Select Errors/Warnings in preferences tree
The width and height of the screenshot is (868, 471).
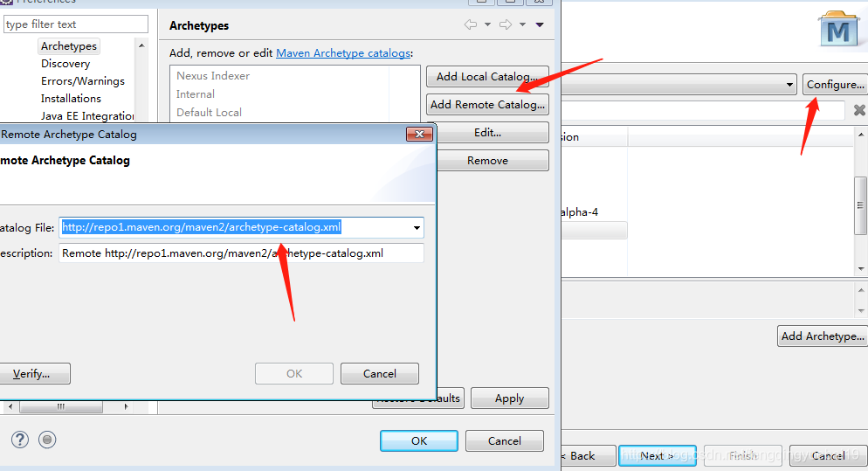coord(82,81)
